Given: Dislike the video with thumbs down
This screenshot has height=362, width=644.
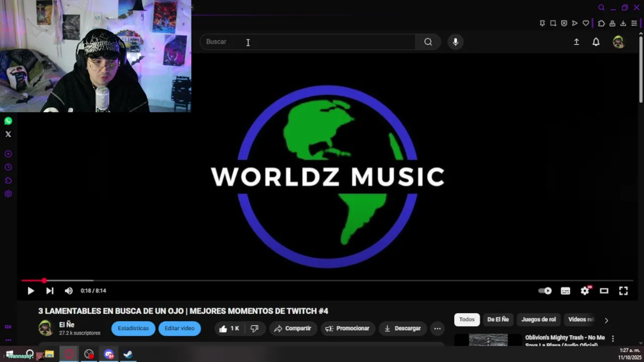Looking at the screenshot, I should [x=255, y=328].
